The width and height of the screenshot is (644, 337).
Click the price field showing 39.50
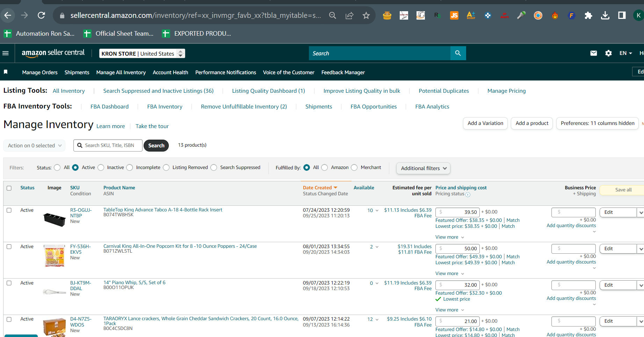coord(457,212)
